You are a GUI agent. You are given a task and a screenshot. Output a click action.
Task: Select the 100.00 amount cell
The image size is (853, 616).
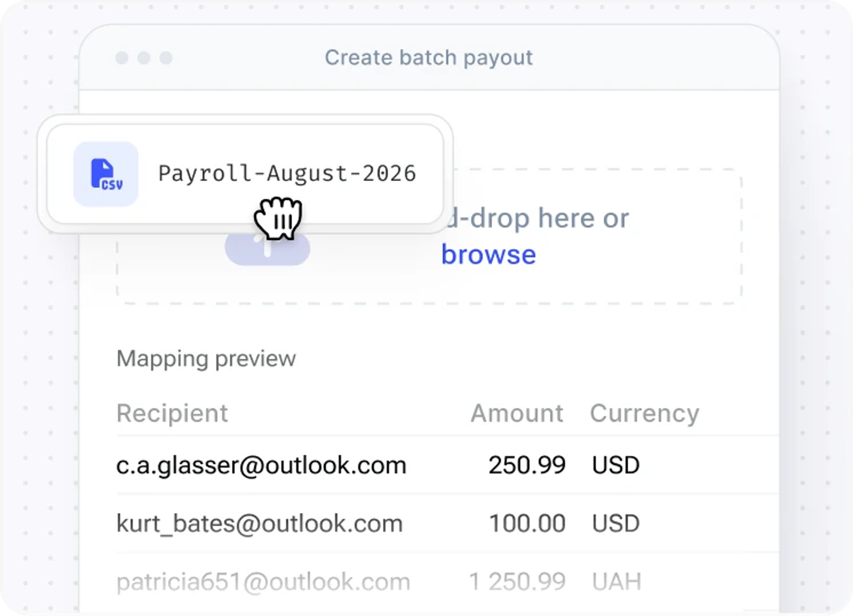(527, 523)
